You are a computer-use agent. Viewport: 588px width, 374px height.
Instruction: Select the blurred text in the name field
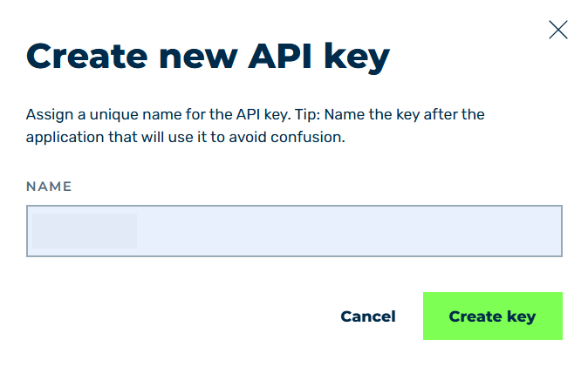[85, 231]
